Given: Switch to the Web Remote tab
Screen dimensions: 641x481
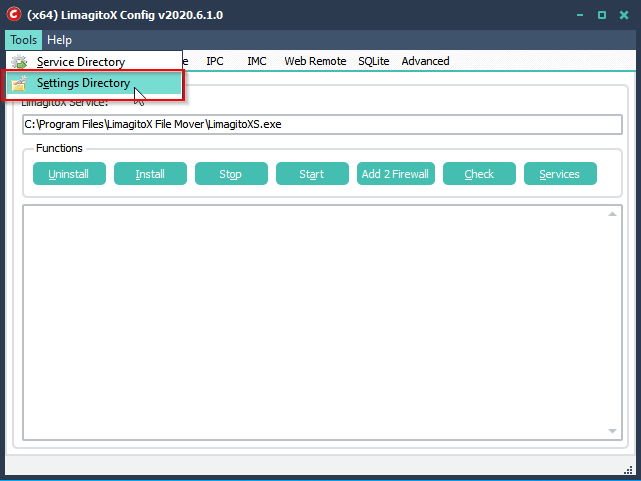Looking at the screenshot, I should (x=315, y=61).
